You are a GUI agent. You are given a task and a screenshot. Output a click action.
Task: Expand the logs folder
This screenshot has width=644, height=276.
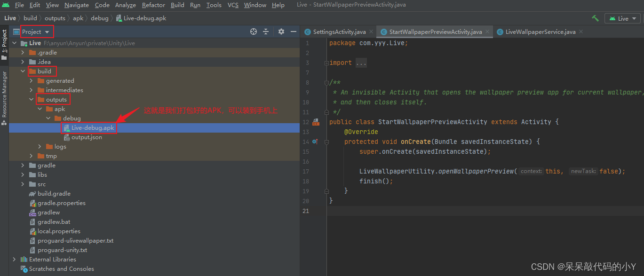coord(40,147)
